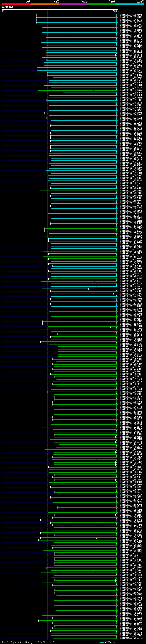Viewport: 146px width, 644px height.
Task: Click the UniRef100_B8HLE4 label
Action: (131, 82)
